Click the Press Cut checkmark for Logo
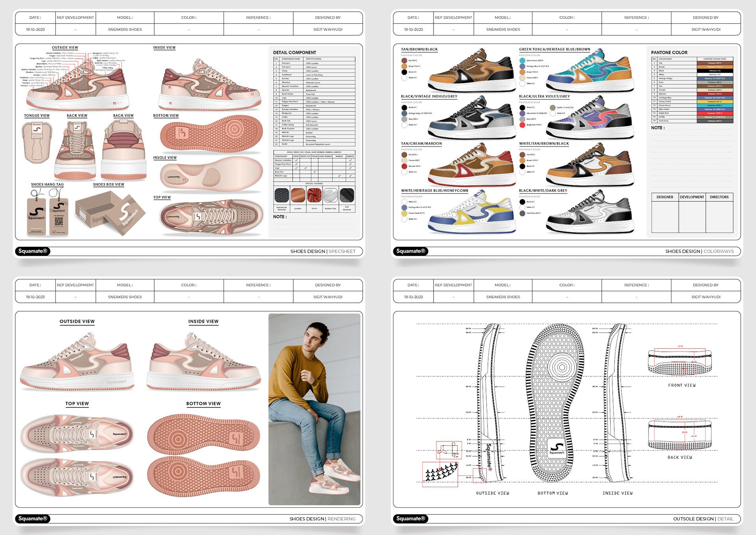Image resolution: width=756 pixels, height=535 pixels. 306,168
